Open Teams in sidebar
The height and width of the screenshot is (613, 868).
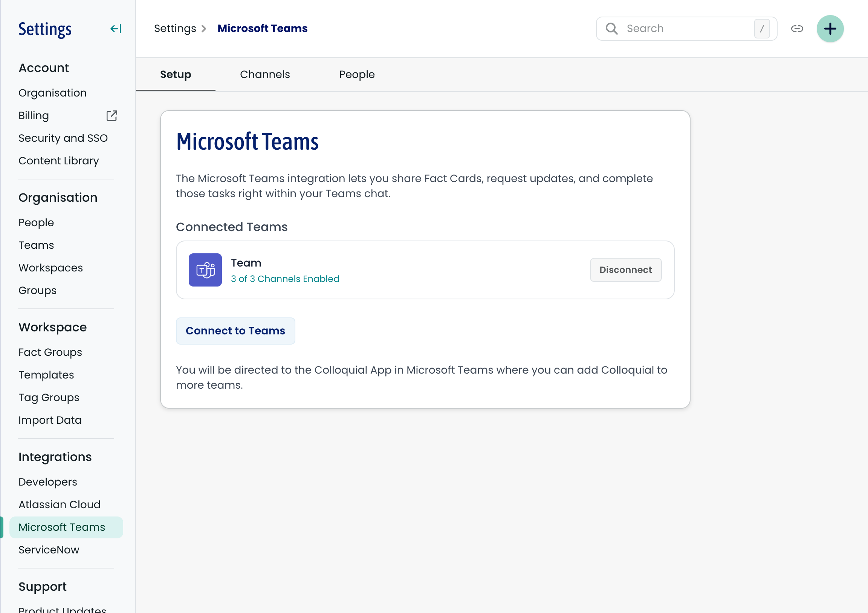click(36, 245)
